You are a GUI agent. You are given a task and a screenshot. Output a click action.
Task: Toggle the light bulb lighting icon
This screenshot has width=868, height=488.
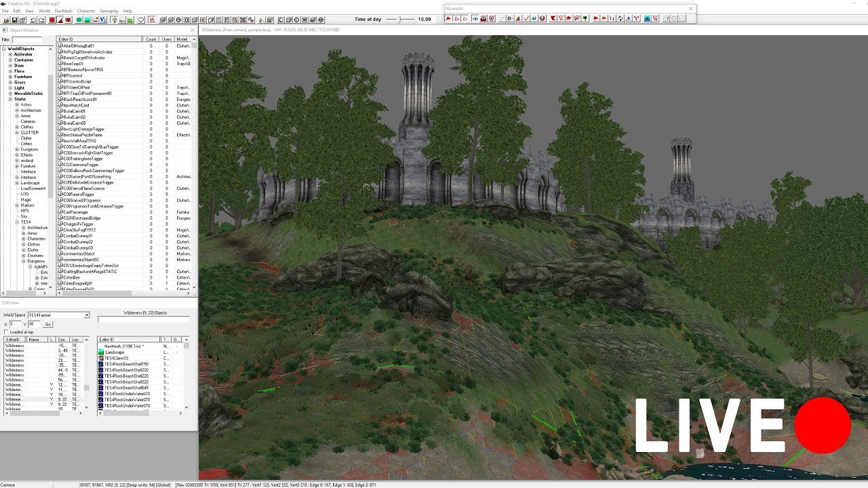pos(115,20)
